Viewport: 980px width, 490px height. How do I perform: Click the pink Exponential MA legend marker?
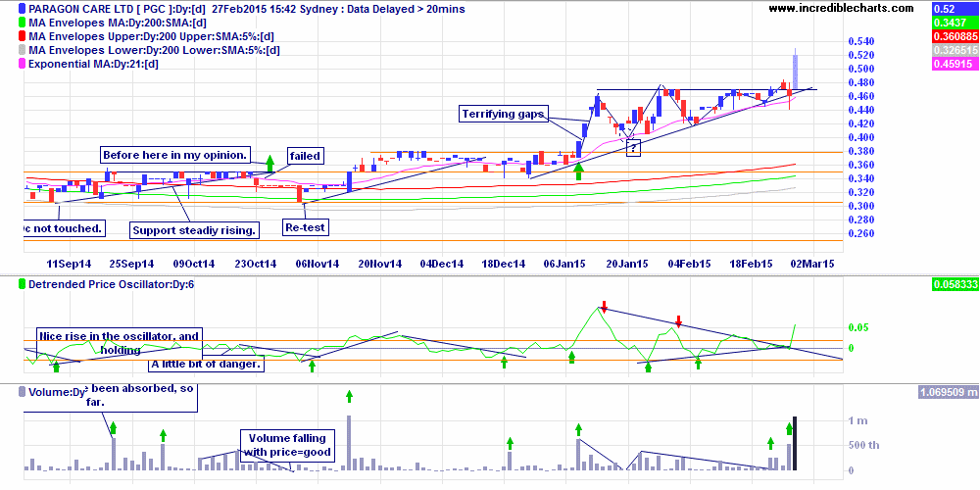pos(23,65)
